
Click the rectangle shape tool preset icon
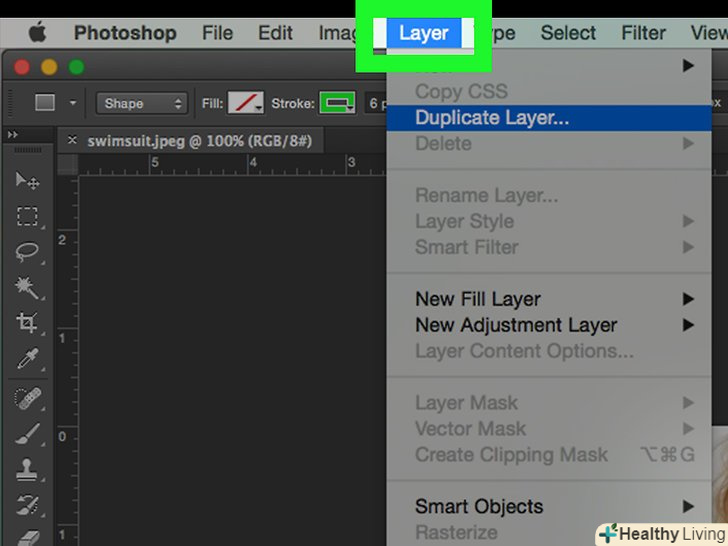coord(45,103)
